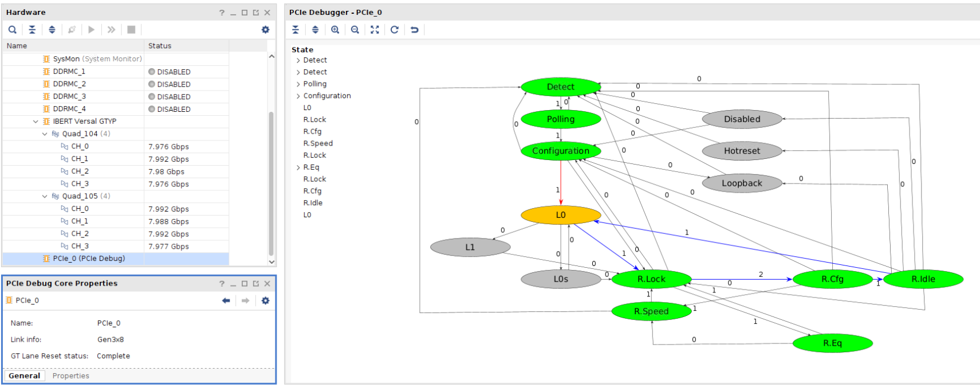The width and height of the screenshot is (980, 387).
Task: Switch to the Properties tab
Action: coord(71,376)
